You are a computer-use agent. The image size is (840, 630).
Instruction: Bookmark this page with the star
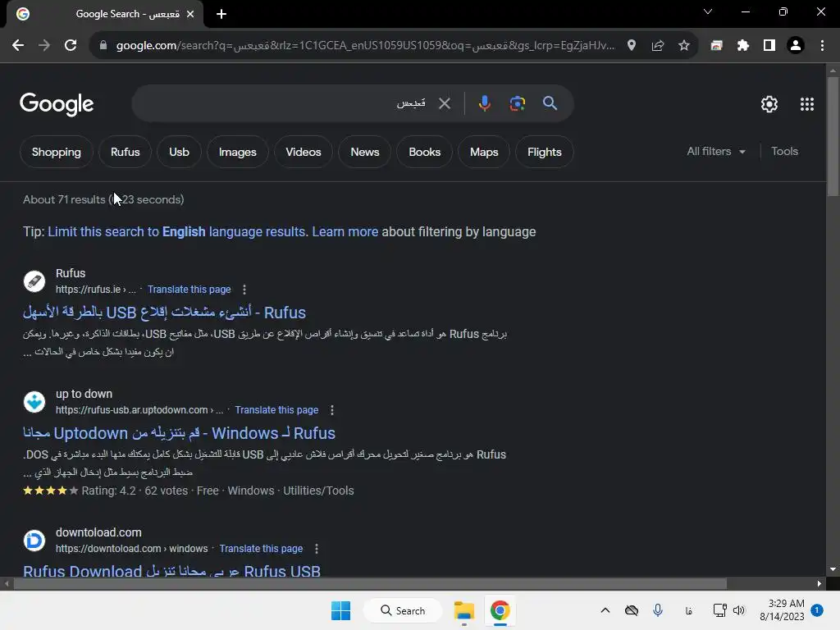684,46
